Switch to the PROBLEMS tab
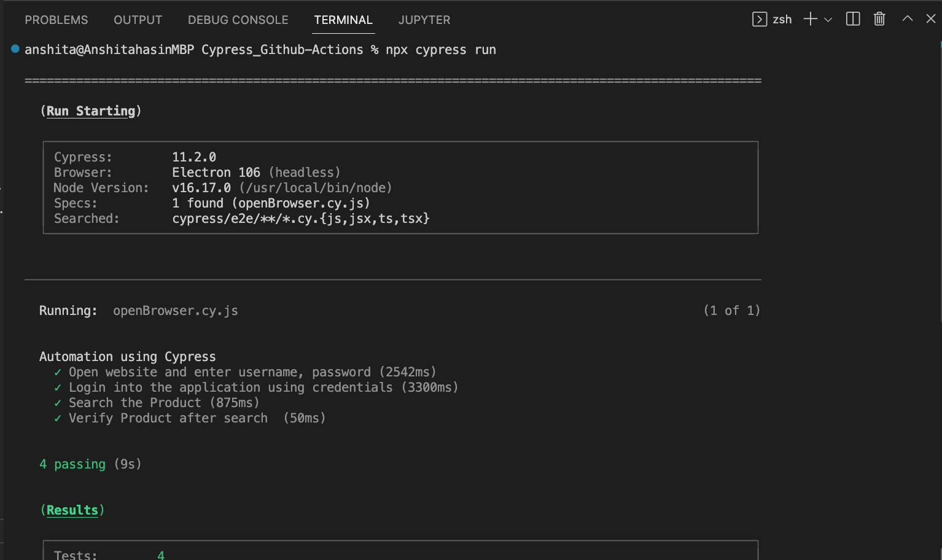 [x=56, y=20]
